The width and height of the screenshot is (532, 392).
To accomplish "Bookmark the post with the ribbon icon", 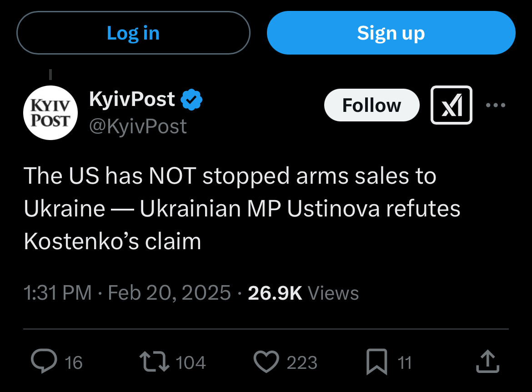I will pyautogui.click(x=376, y=362).
